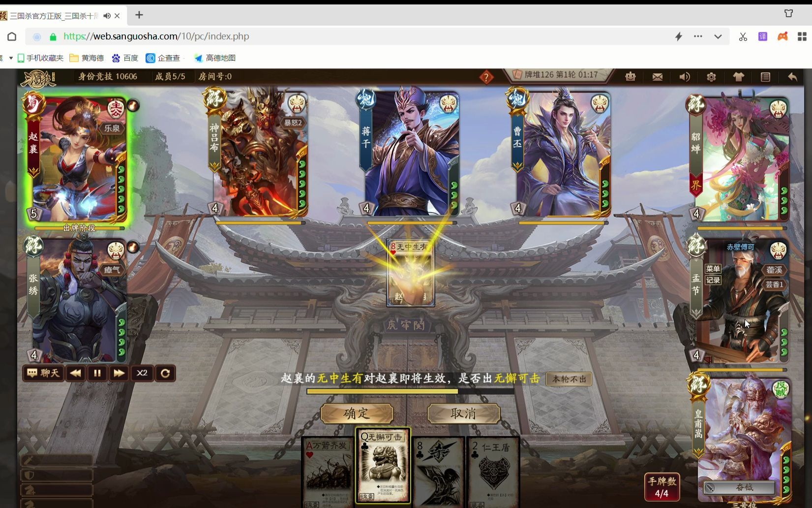Image resolution: width=812 pixels, height=508 pixels.
Task: Click the return arrow icon
Action: coord(792,77)
